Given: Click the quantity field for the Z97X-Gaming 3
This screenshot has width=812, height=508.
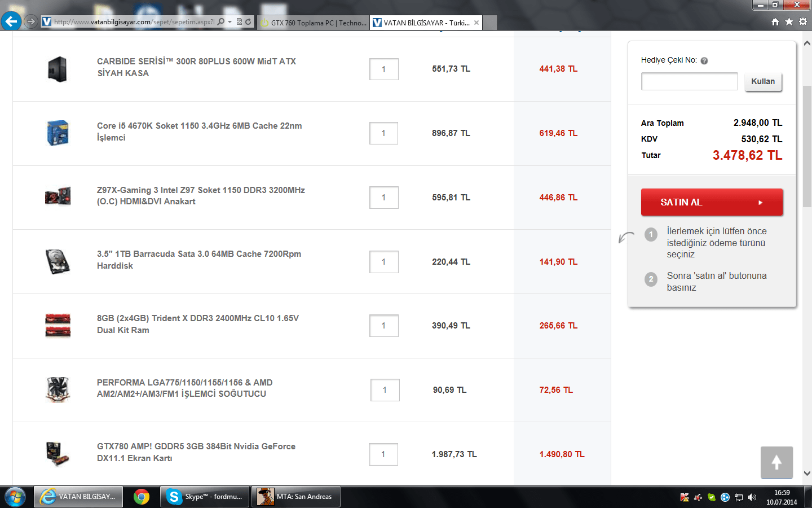Looking at the screenshot, I should point(384,198).
